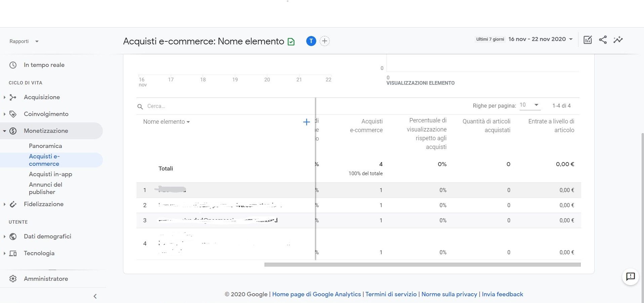This screenshot has height=303, width=644.
Task: Expand the Acquisizione section arrow
Action: point(4,97)
